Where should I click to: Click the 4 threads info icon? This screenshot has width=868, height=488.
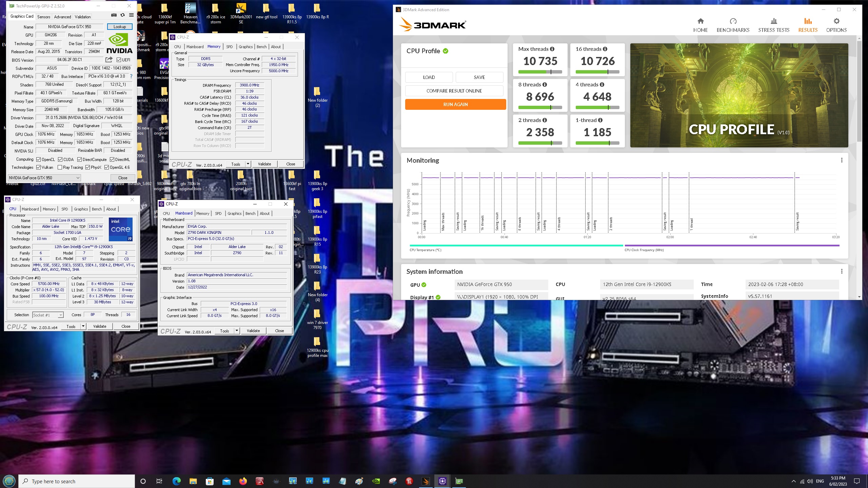tap(602, 85)
